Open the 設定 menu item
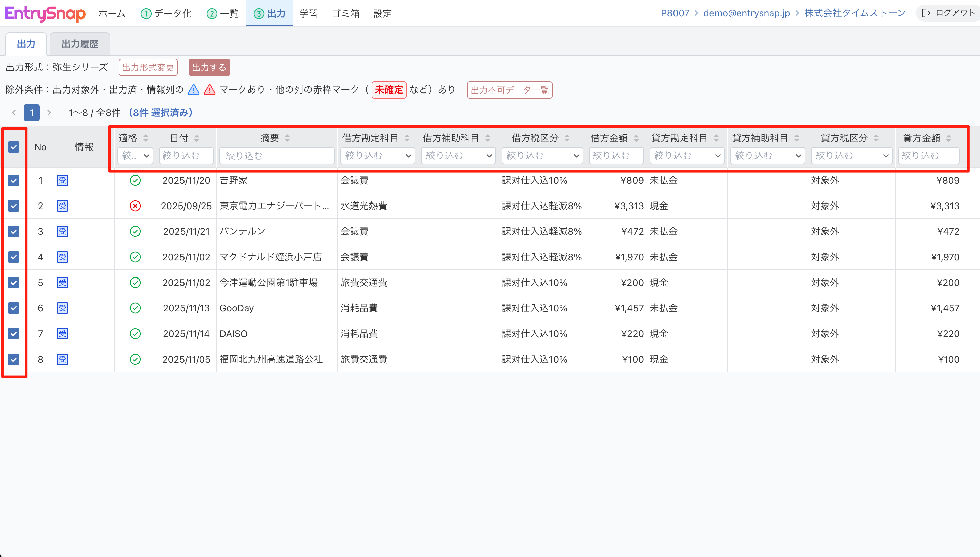Image resolution: width=980 pixels, height=557 pixels. click(x=382, y=14)
